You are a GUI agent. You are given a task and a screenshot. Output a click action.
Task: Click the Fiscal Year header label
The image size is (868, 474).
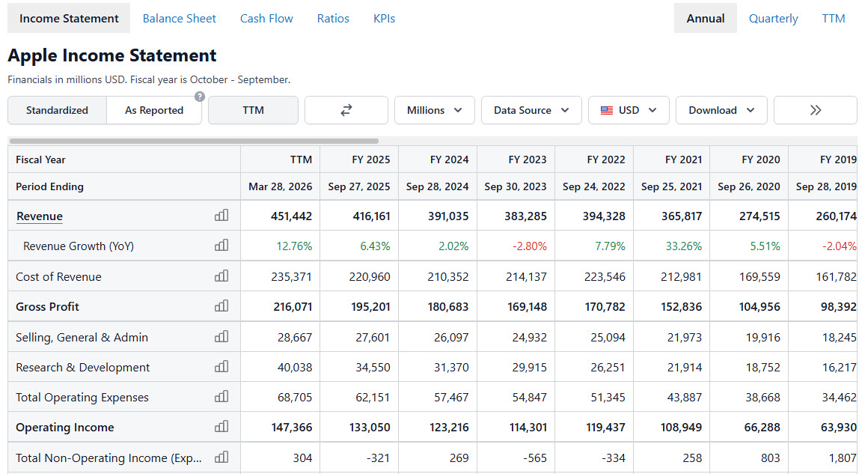[x=40, y=159]
